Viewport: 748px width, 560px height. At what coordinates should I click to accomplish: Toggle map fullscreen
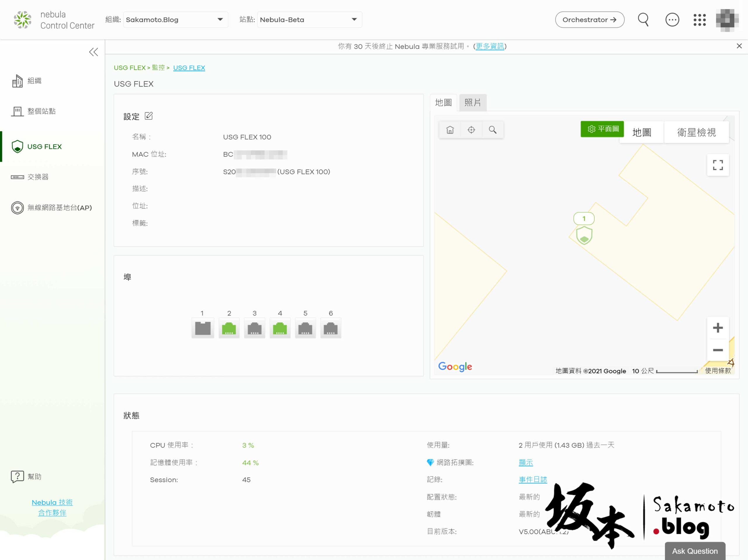(718, 165)
